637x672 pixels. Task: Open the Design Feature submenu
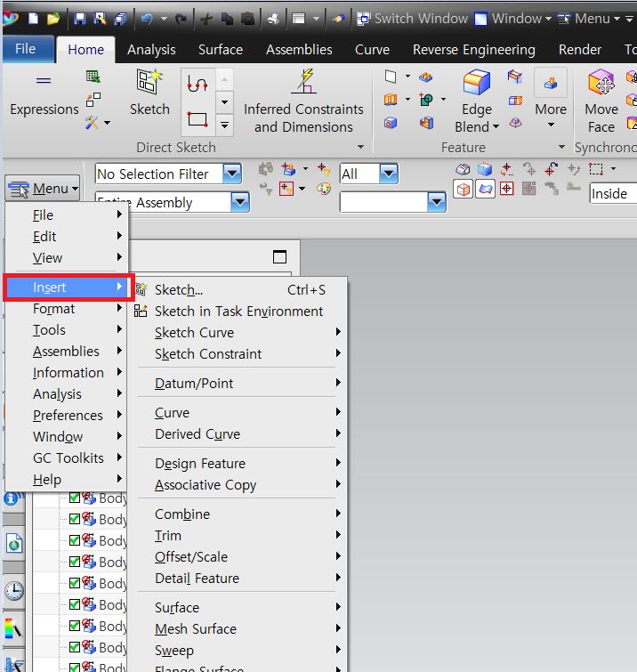200,464
